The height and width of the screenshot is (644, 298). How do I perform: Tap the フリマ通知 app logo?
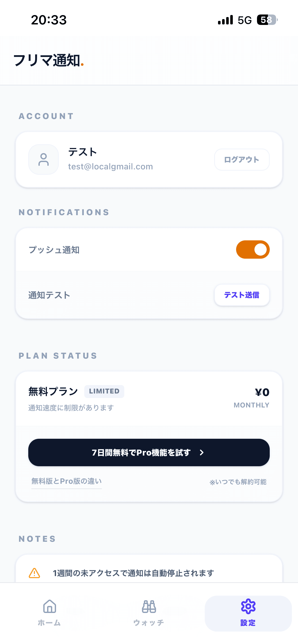pos(48,61)
